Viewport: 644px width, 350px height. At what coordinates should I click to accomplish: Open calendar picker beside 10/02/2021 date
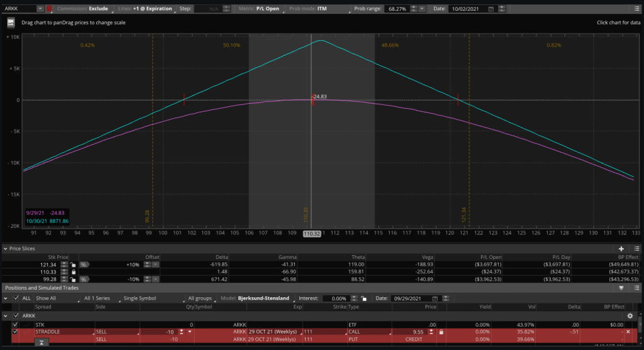pyautogui.click(x=491, y=9)
